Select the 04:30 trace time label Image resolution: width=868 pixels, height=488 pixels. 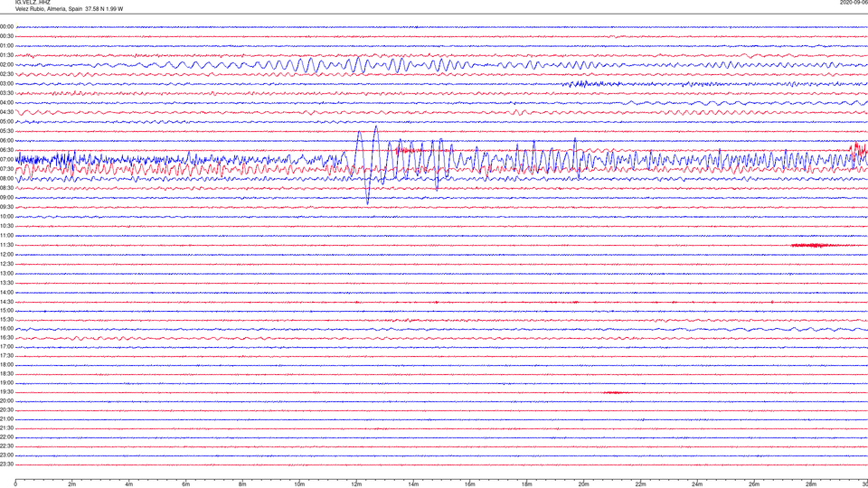[x=7, y=112]
